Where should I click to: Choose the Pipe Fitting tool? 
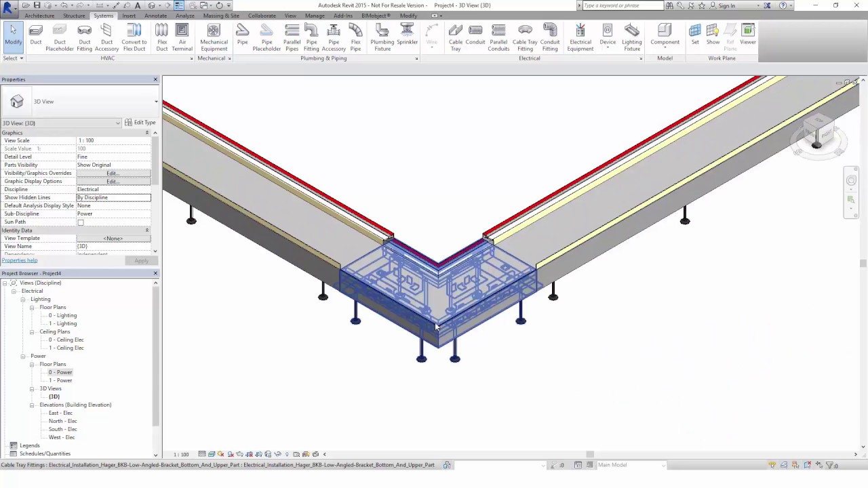tap(311, 37)
